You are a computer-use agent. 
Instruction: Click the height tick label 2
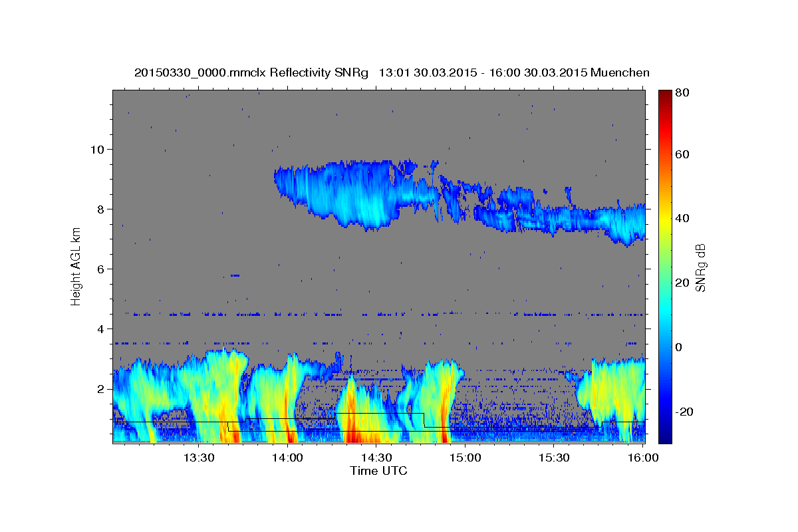point(102,389)
